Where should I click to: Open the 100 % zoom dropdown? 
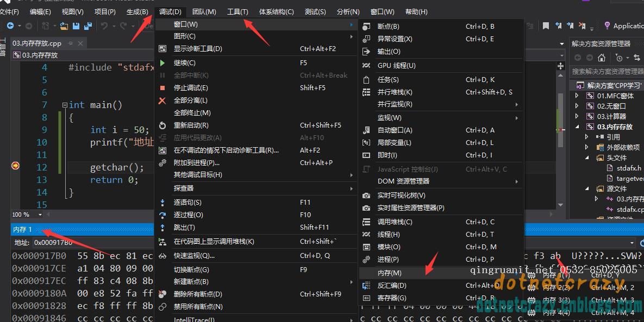pyautogui.click(x=40, y=214)
